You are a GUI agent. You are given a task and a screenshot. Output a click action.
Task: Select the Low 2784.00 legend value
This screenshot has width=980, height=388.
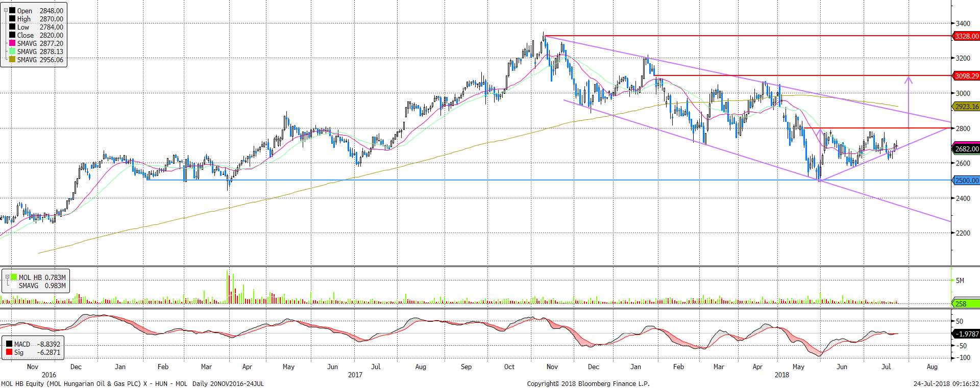tap(52, 27)
